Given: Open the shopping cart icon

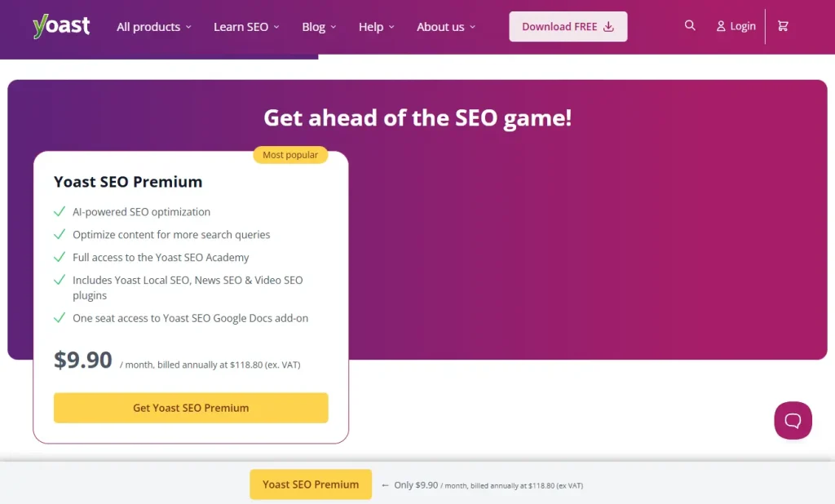Looking at the screenshot, I should click(x=782, y=25).
